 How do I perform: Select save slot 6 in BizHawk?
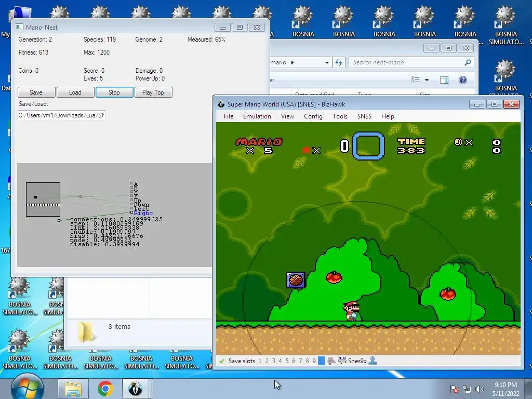tap(294, 361)
